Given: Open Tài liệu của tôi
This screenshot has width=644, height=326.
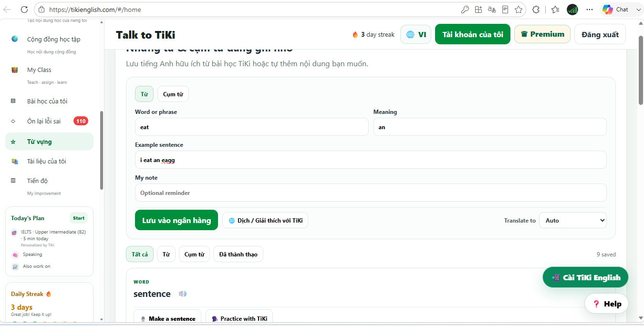Looking at the screenshot, I should click(46, 161).
